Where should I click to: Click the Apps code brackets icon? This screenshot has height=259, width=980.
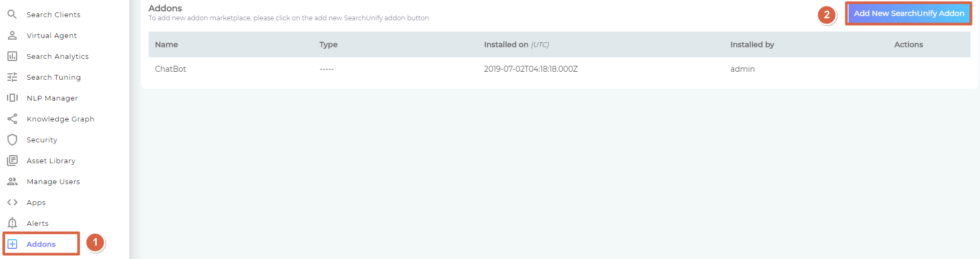12,202
